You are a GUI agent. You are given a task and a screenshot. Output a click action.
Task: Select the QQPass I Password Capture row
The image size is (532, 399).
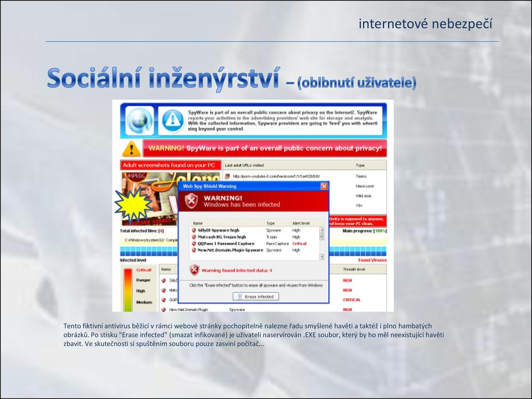(x=254, y=244)
